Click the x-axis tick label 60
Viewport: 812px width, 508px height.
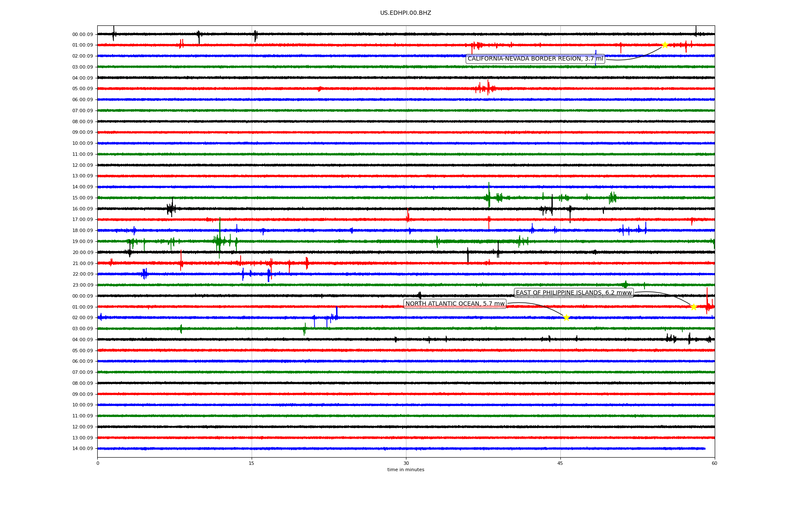pyautogui.click(x=714, y=464)
